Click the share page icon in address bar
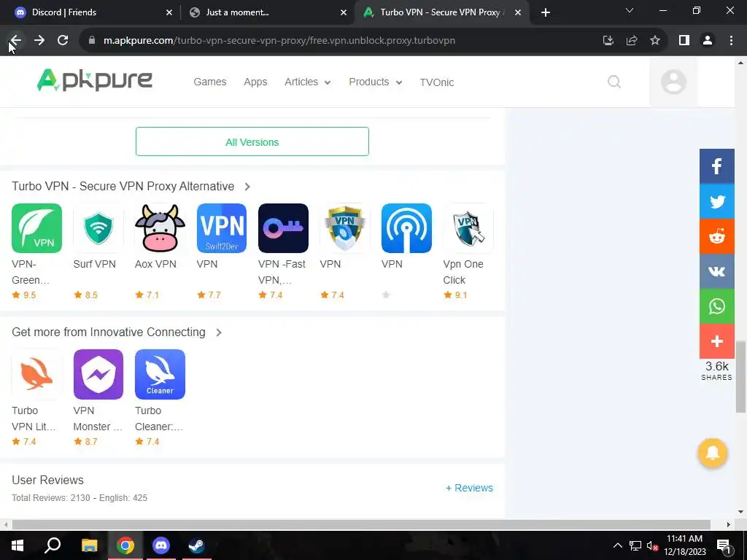 point(632,41)
